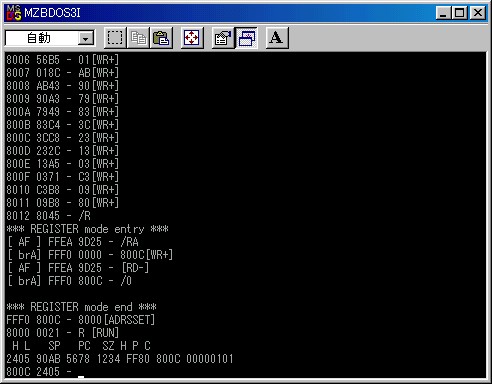Expand the font size dropdown arrow
The height and width of the screenshot is (384, 492).
pyautogui.click(x=86, y=39)
